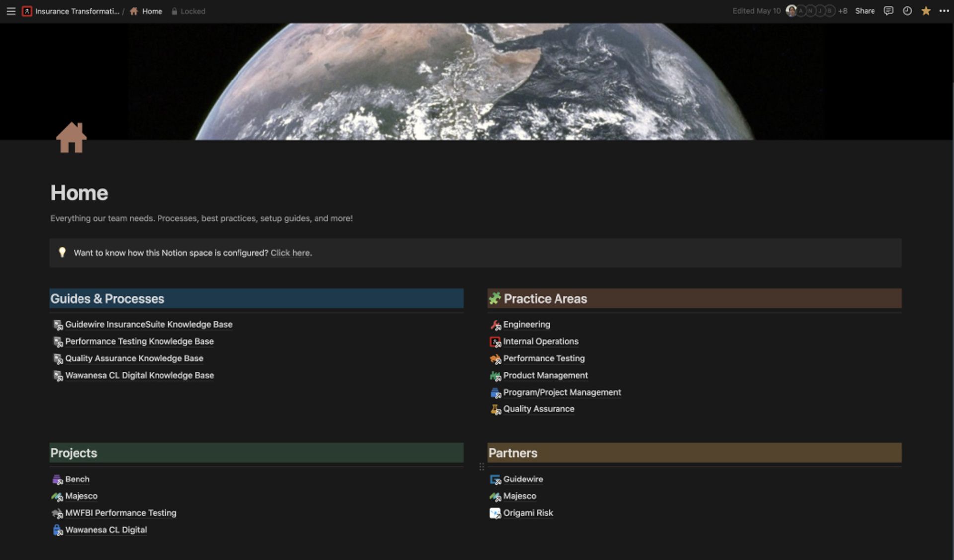Follow the 'Click here' link in callout
This screenshot has width=954, height=560.
(x=290, y=253)
